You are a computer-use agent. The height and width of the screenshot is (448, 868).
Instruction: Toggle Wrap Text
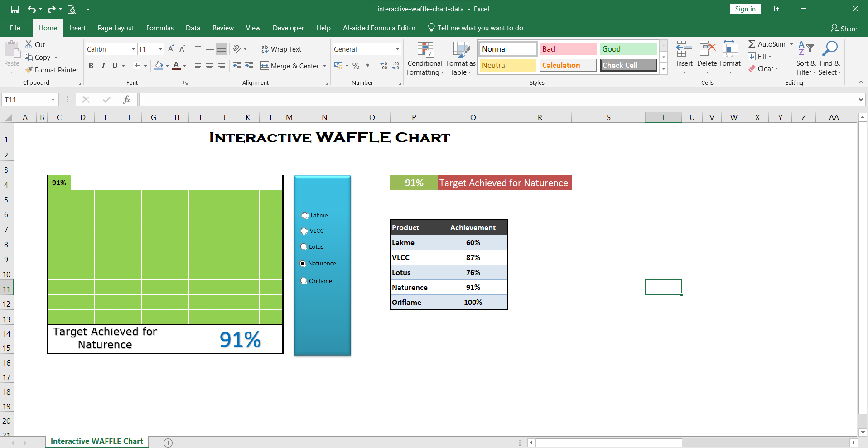(x=281, y=49)
